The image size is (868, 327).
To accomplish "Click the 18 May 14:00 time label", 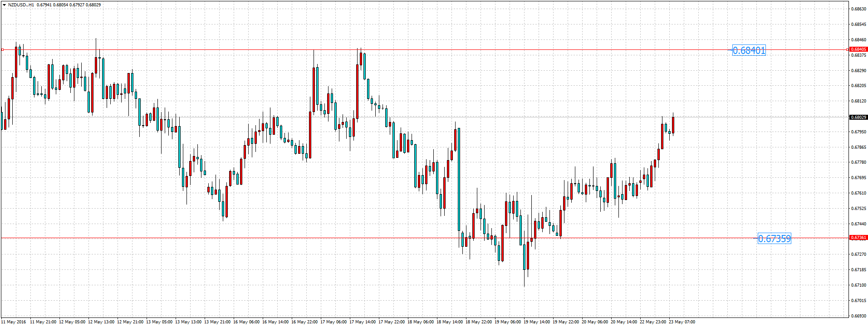I will click(x=450, y=322).
